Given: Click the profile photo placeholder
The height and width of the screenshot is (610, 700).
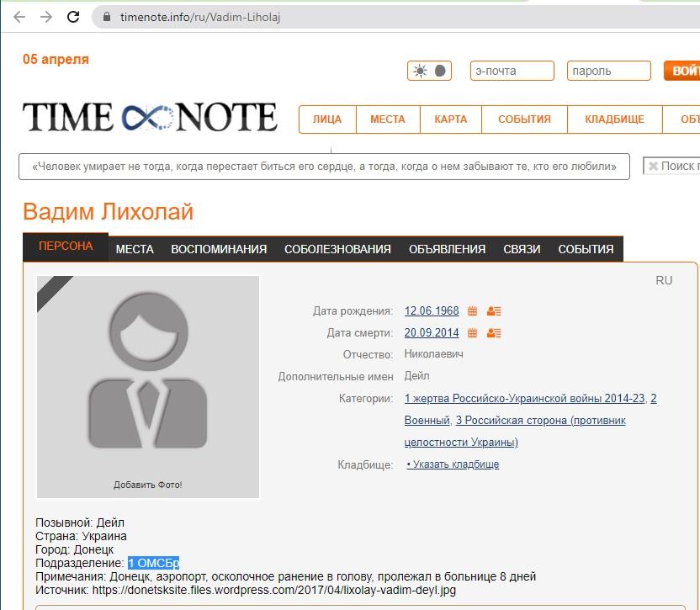Looking at the screenshot, I should (x=148, y=387).
